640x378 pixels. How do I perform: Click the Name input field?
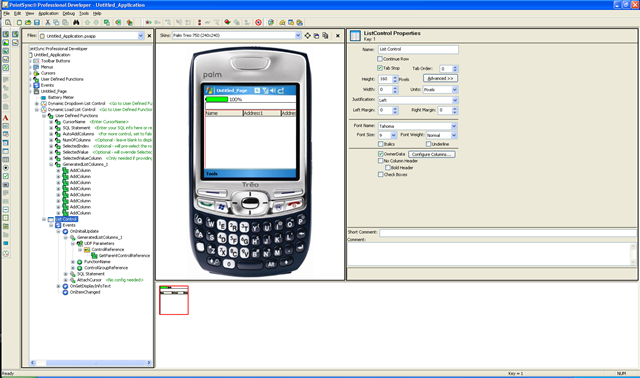418,49
